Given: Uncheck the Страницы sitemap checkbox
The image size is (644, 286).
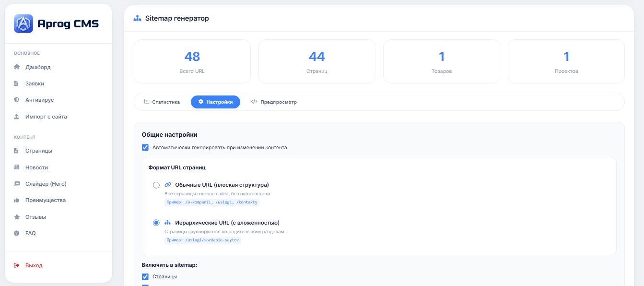Looking at the screenshot, I should (x=145, y=276).
